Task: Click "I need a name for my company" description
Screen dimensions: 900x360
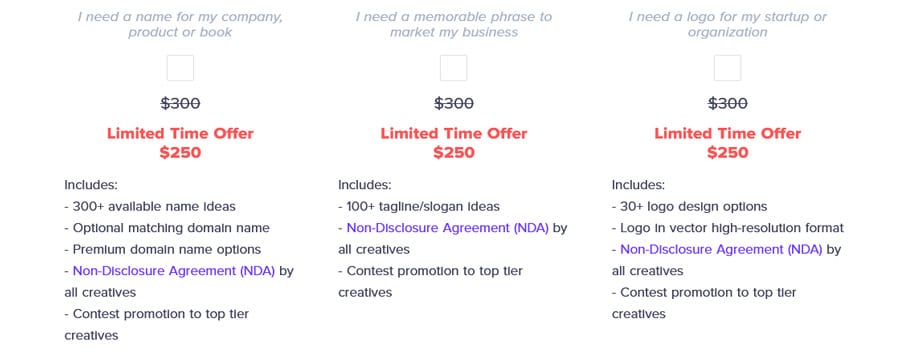Action: click(180, 24)
